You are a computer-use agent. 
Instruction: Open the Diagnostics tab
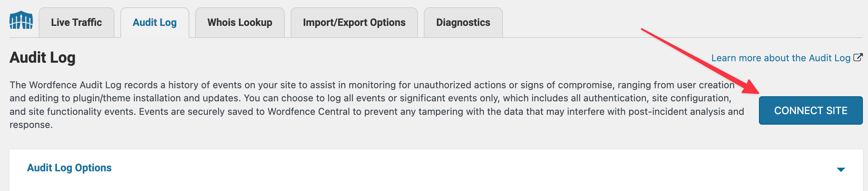tap(463, 23)
